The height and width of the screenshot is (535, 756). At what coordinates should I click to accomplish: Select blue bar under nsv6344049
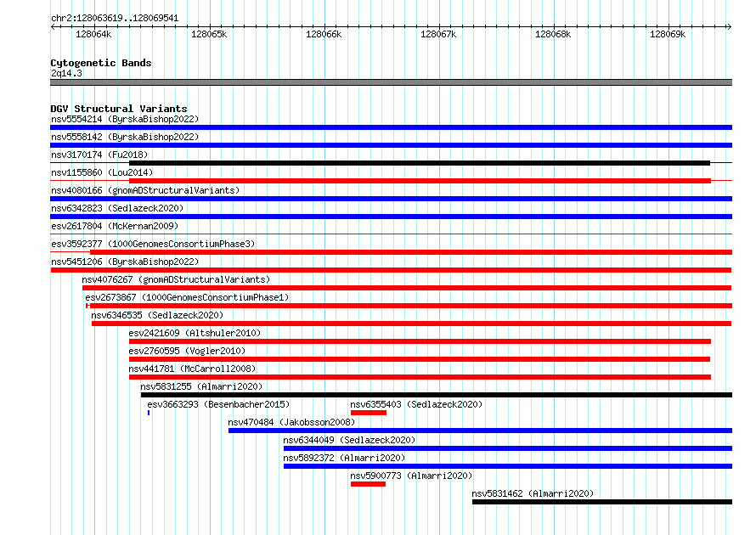(508, 448)
